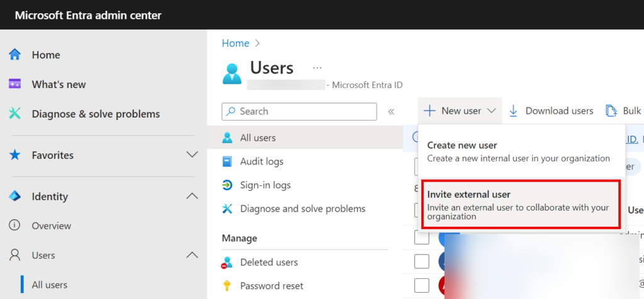Click the Password reset key icon

(x=227, y=286)
